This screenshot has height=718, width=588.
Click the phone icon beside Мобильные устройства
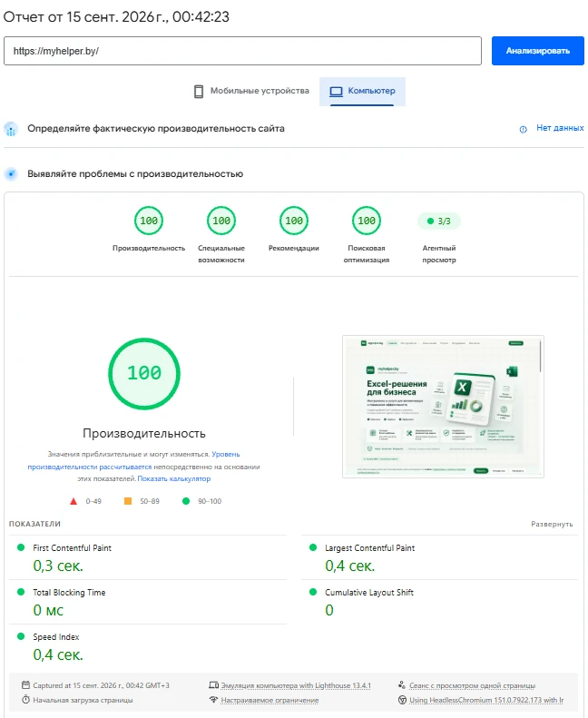[199, 91]
